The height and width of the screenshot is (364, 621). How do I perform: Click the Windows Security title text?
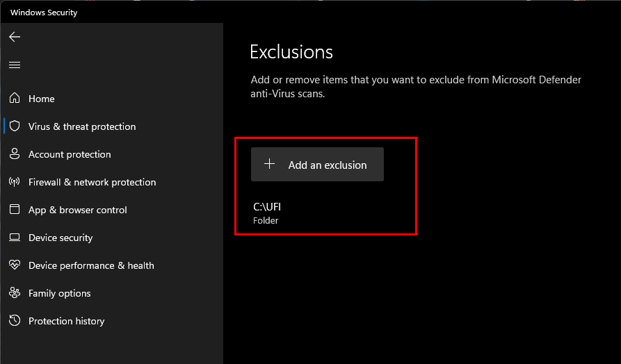[x=44, y=13]
